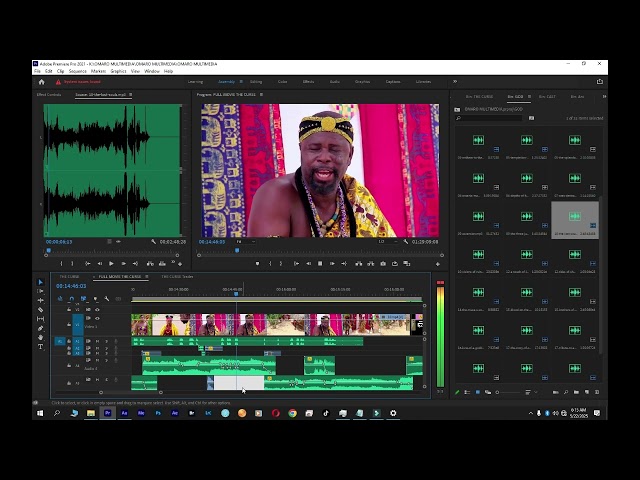
Task: Open the Window menu
Action: pyautogui.click(x=152, y=71)
